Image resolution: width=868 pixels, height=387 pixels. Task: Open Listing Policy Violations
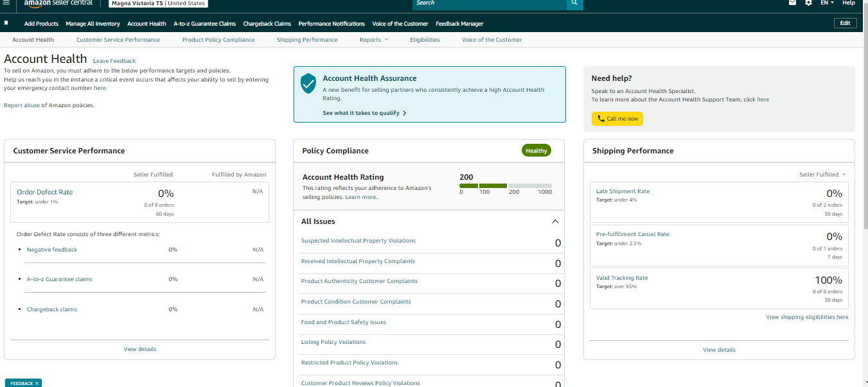[333, 342]
